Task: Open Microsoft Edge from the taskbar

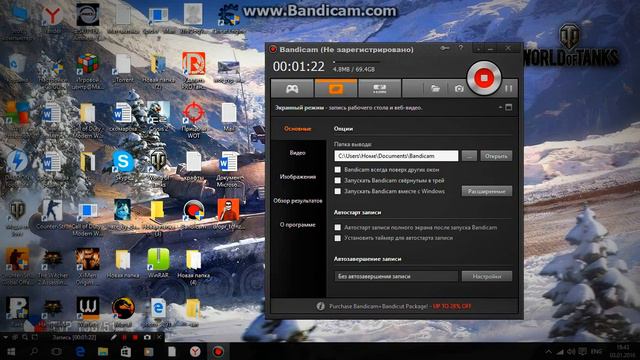Action: (x=80, y=351)
